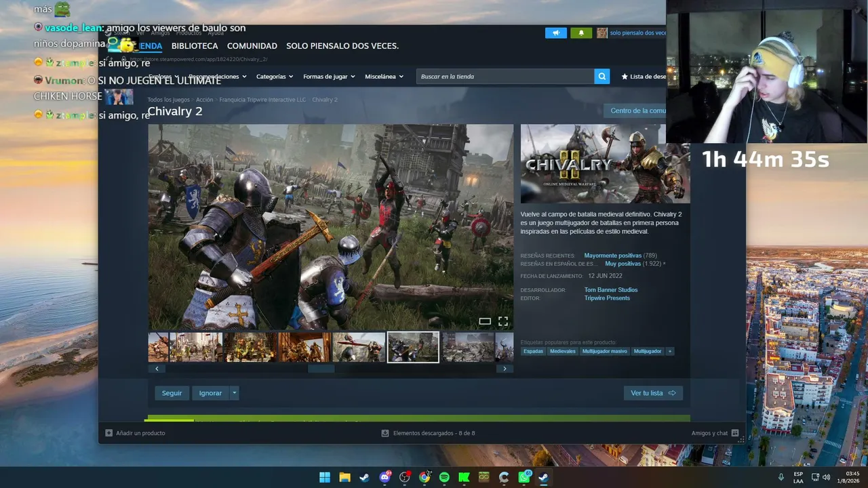
Task: Open the Windows Start menu
Action: (x=325, y=477)
